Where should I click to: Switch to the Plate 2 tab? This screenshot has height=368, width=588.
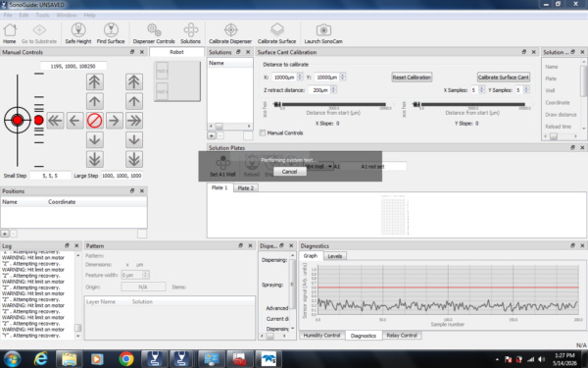point(246,188)
